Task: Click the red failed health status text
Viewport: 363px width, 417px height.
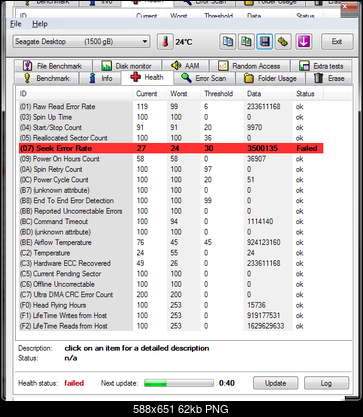Action: tap(74, 383)
